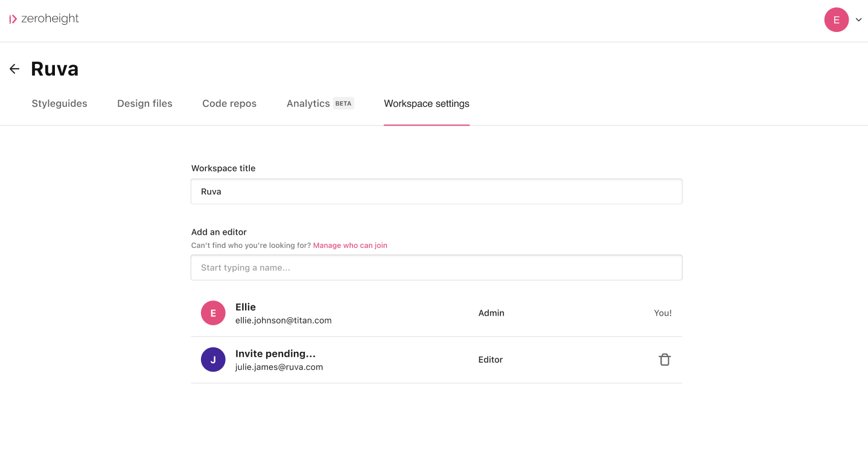Open the Design files tab
The height and width of the screenshot is (467, 868).
tap(145, 104)
